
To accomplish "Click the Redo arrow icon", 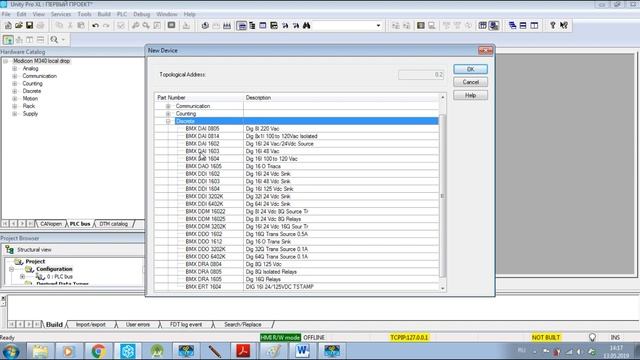I will pyautogui.click(x=106, y=25).
